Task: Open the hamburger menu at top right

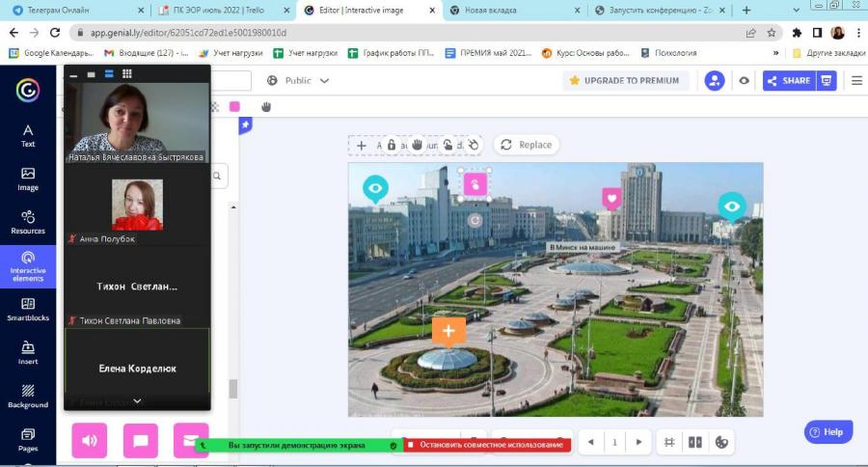Action: tap(856, 81)
